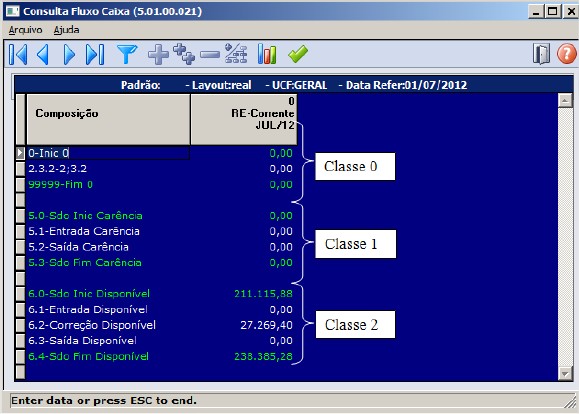Jump to last record arrow icon
This screenshot has width=579, height=414.
pyautogui.click(x=95, y=55)
